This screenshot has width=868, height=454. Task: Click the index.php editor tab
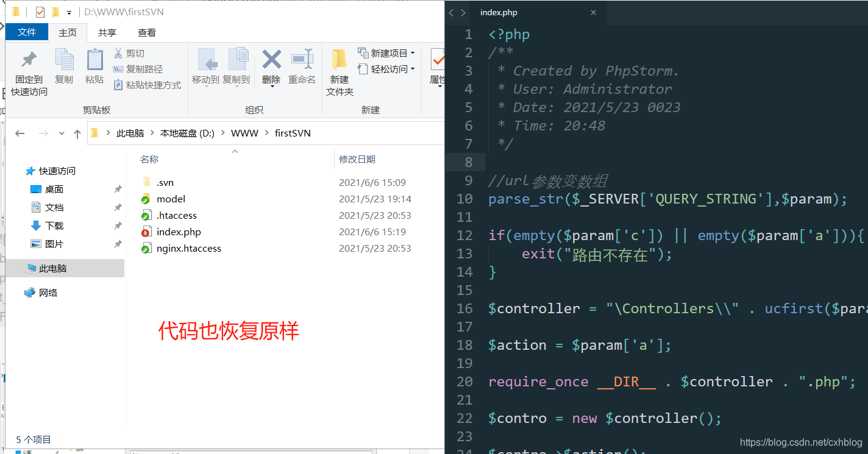[x=499, y=12]
